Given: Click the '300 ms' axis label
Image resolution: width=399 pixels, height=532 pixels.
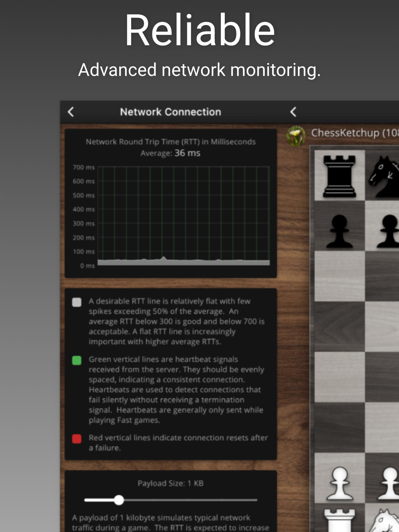Looking at the screenshot, I should [84, 223].
